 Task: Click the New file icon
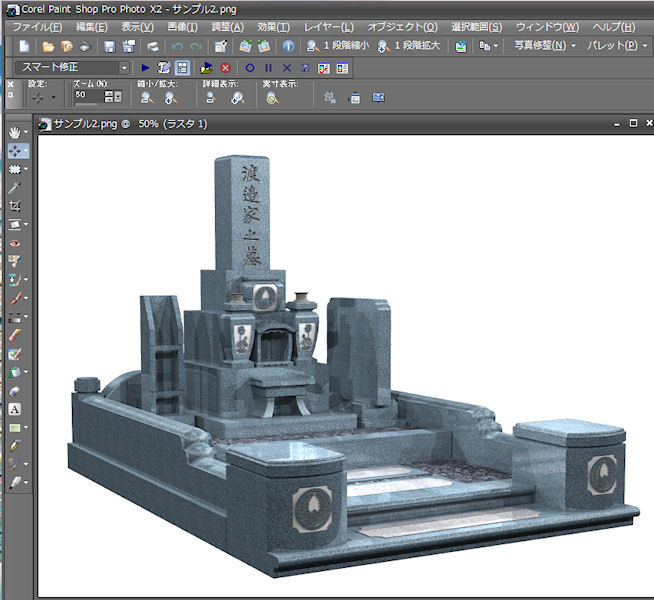tap(24, 46)
